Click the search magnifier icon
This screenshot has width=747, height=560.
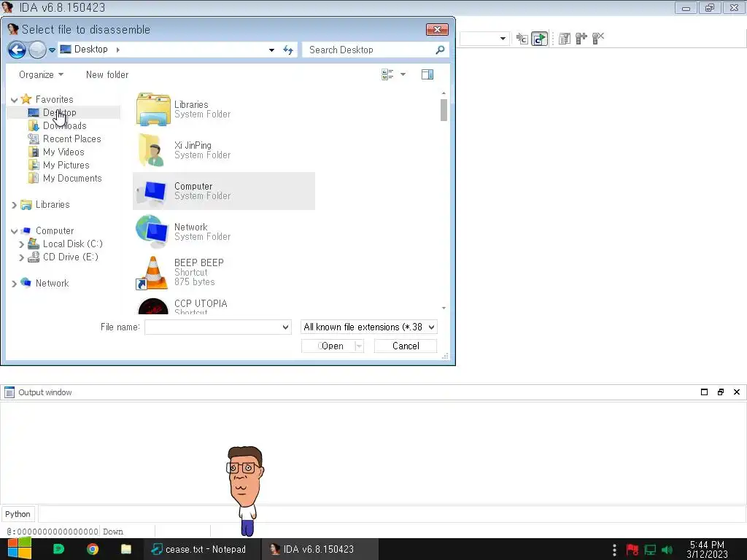tap(440, 50)
